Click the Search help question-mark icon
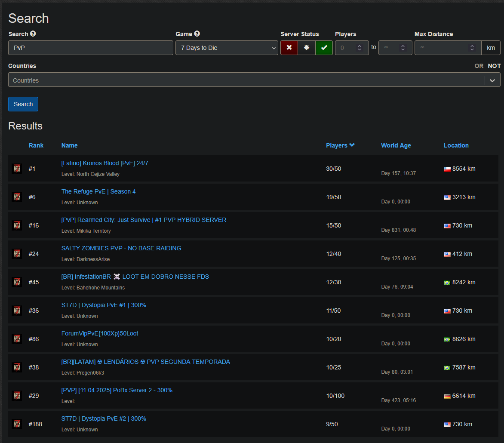 tap(33, 34)
